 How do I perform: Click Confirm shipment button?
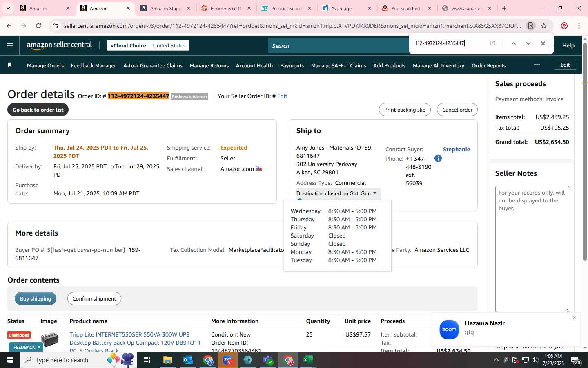pos(94,298)
